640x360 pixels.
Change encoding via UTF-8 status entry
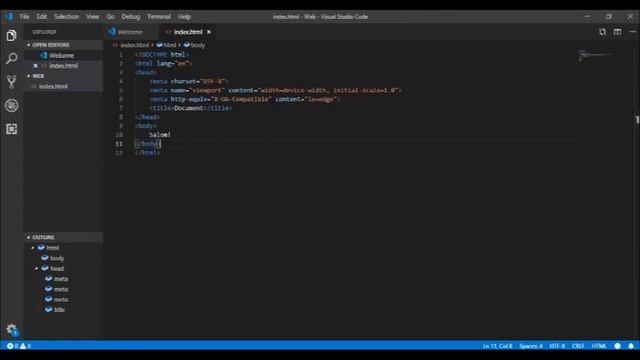[557, 346]
